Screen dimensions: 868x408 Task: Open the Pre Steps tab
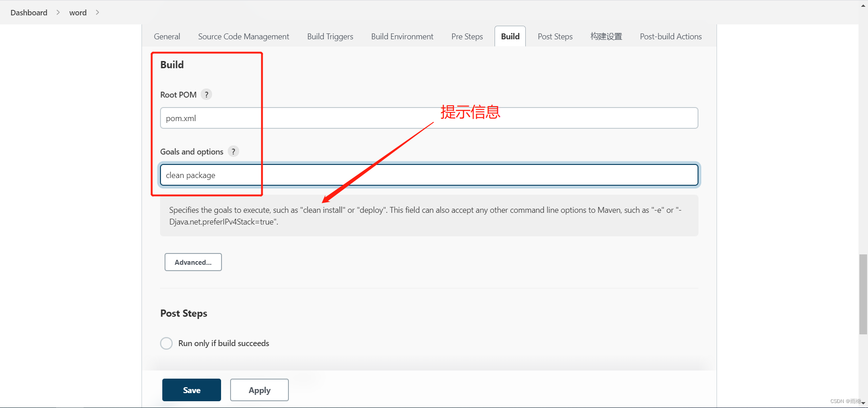pyautogui.click(x=467, y=37)
